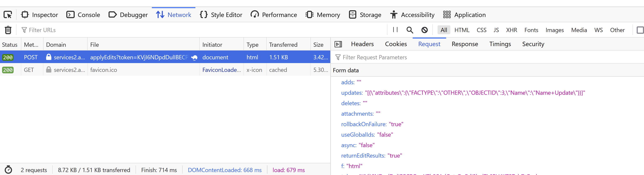
Task: Toggle the checkbox right of Other filter
Action: click(640, 30)
